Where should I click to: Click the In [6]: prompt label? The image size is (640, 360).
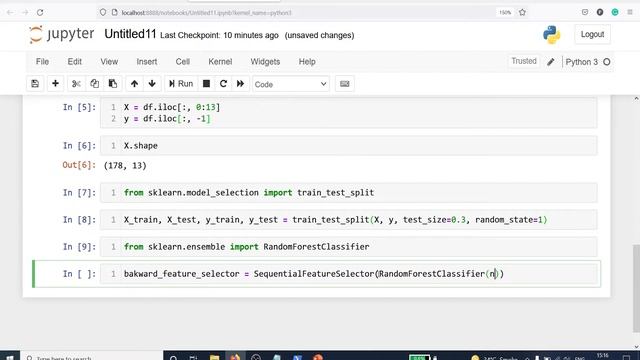(x=79, y=146)
